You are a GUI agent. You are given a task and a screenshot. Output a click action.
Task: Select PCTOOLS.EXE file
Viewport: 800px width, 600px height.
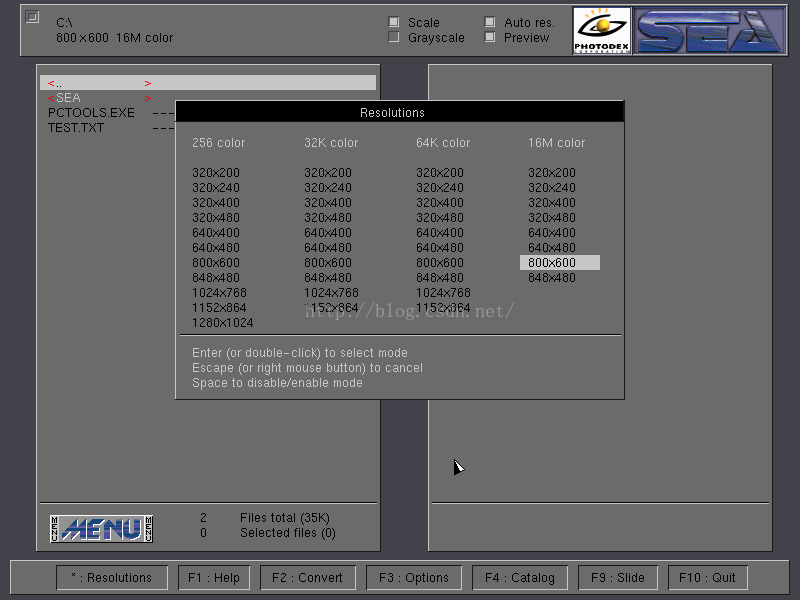(91, 113)
